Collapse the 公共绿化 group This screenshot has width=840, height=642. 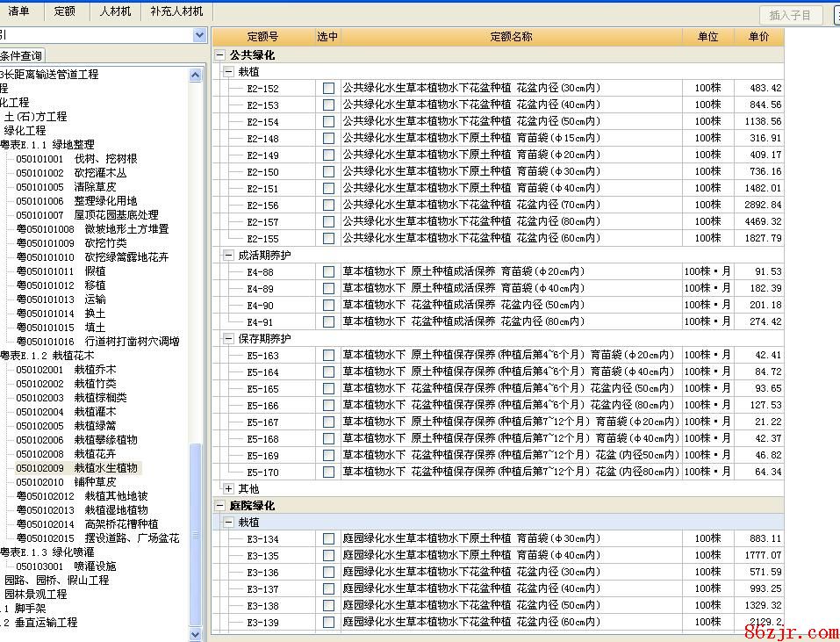tap(220, 54)
